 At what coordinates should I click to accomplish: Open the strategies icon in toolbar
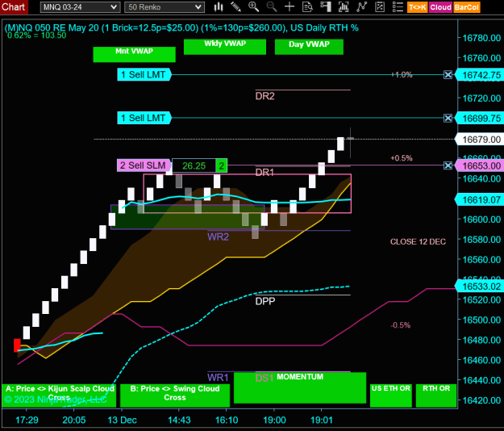[x=380, y=7]
